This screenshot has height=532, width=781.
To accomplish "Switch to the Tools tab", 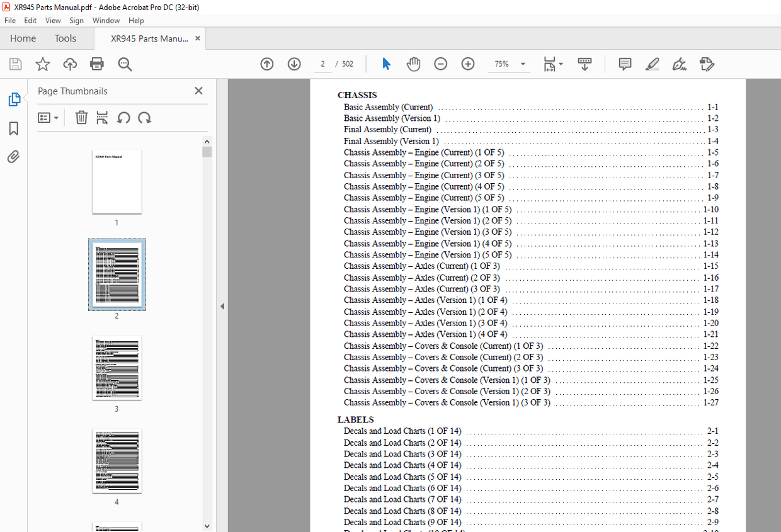I will tap(65, 38).
